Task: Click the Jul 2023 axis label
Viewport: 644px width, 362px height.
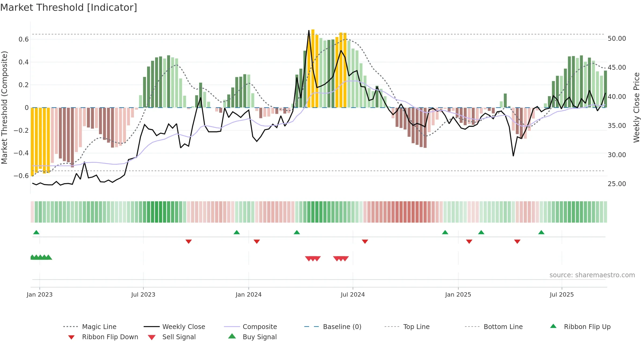Action: pos(143,294)
